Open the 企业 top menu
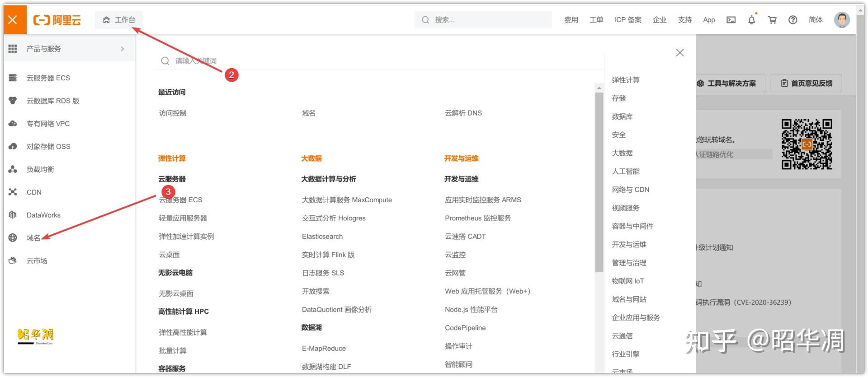 (x=660, y=20)
